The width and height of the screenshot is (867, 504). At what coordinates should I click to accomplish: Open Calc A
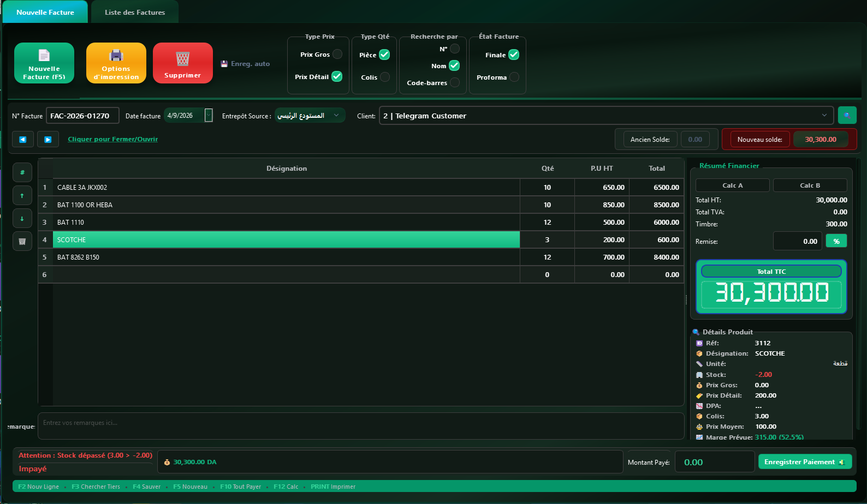[732, 185]
